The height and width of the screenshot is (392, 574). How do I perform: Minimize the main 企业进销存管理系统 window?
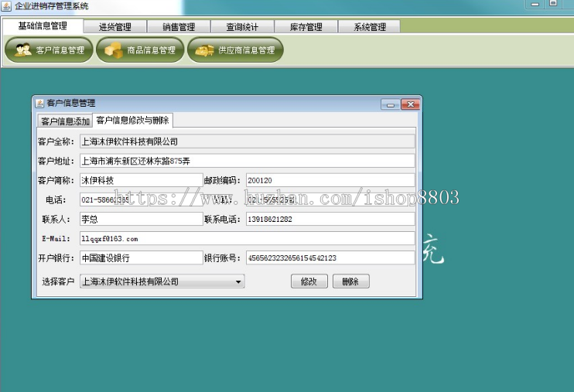pyautogui.click(x=535, y=4)
